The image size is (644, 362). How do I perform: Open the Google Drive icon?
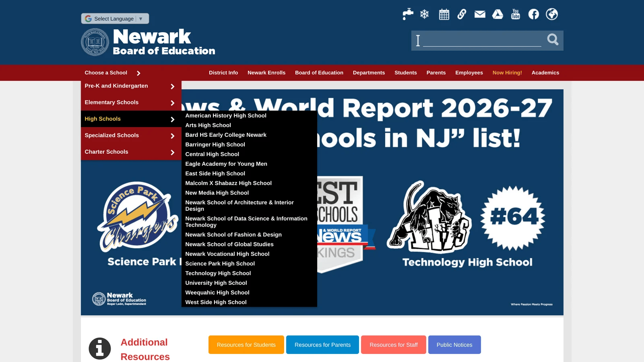pyautogui.click(x=498, y=14)
